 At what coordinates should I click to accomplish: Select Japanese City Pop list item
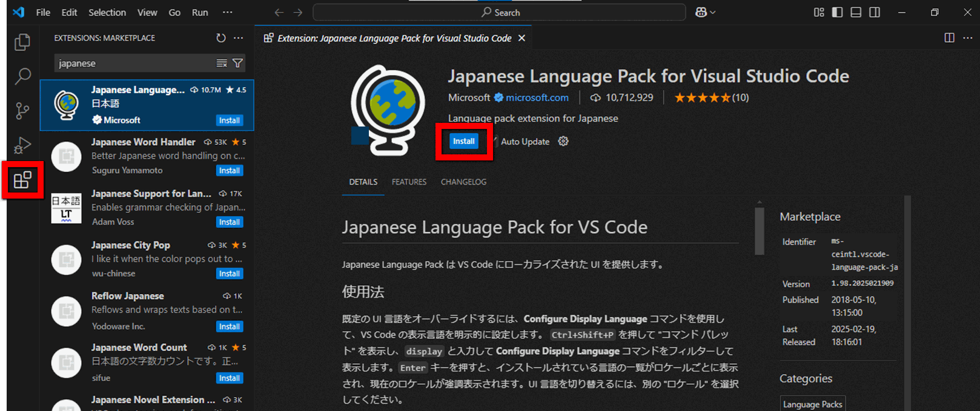point(147,259)
